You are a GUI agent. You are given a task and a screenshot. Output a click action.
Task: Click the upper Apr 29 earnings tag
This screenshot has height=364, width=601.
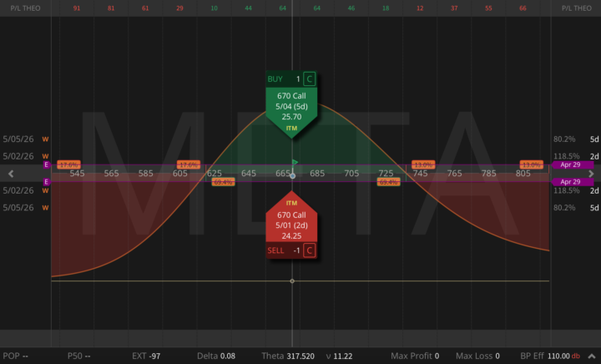pyautogui.click(x=573, y=164)
